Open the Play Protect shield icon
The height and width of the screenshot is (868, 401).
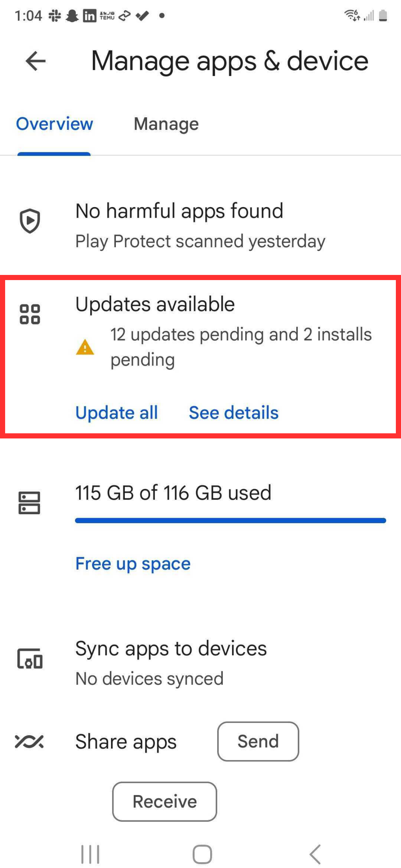tap(30, 221)
